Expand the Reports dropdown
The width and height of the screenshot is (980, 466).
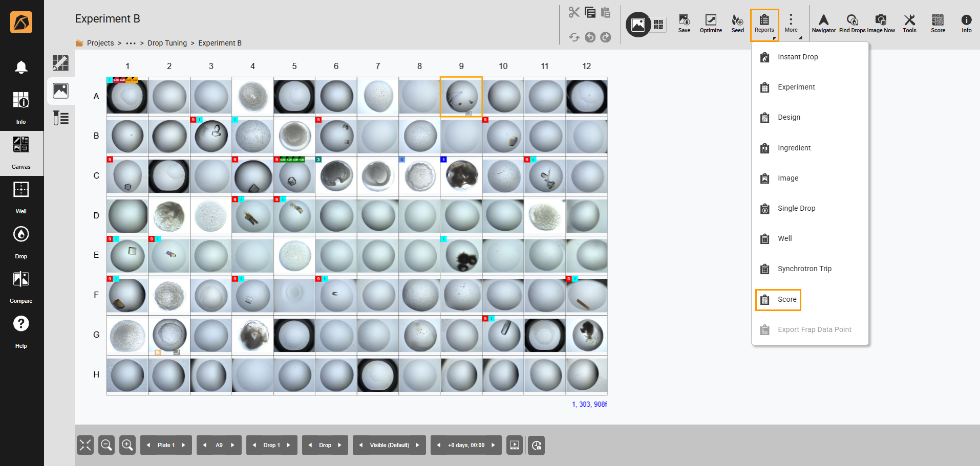pos(764,25)
